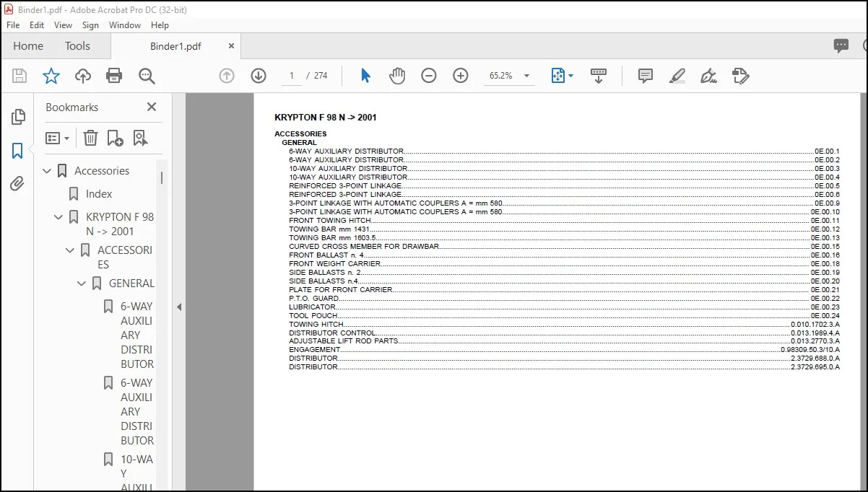Collapse the KRYPTON F 98 N bookmark
Viewport: 868px width, 492px height.
click(x=58, y=216)
